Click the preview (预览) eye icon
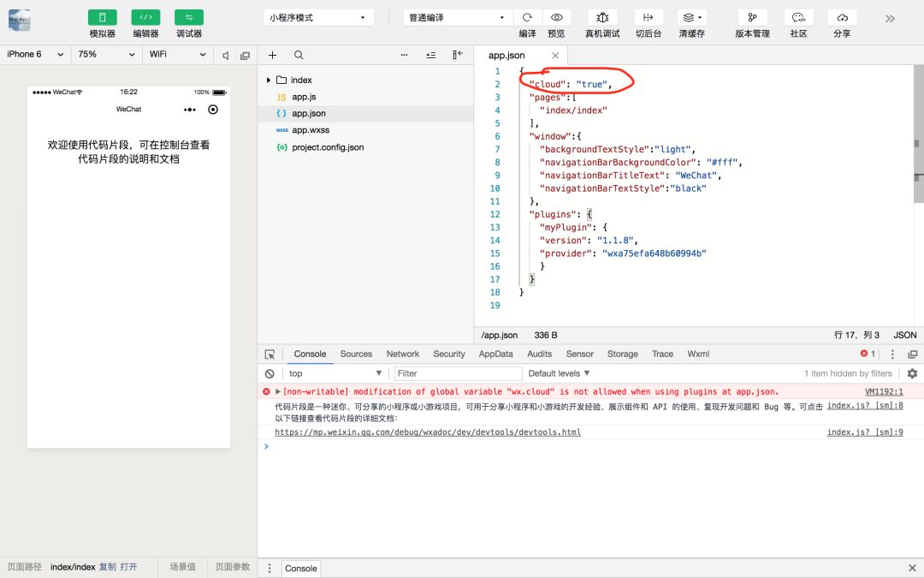The image size is (924, 578). 556,18
